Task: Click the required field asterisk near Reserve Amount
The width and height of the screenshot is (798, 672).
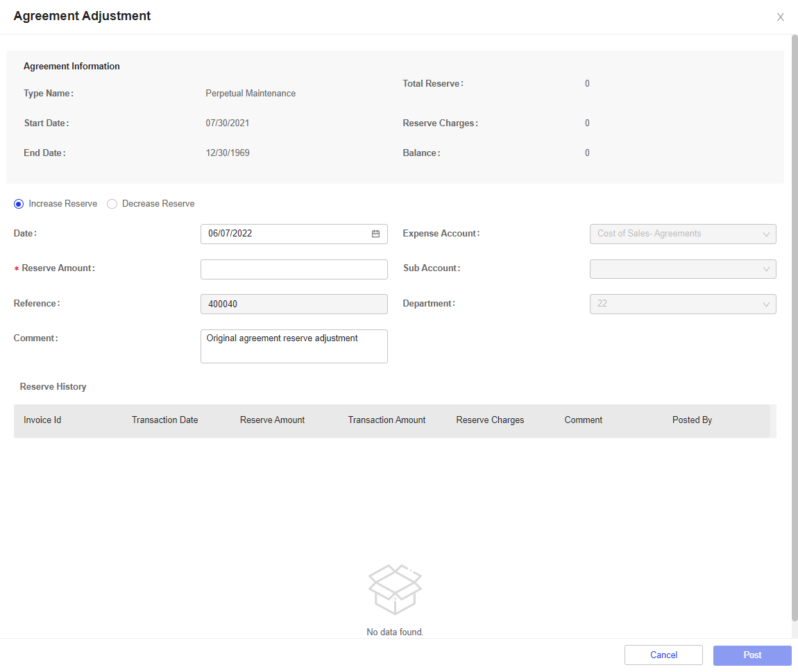Action: coord(16,268)
